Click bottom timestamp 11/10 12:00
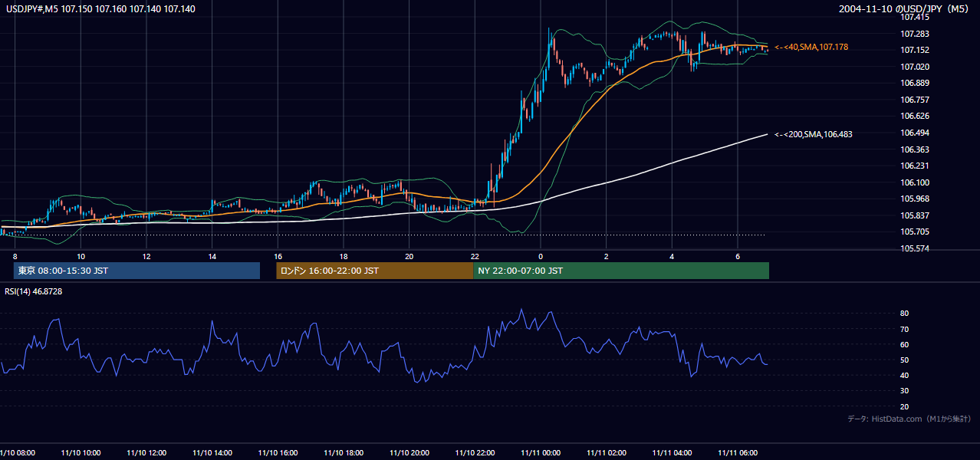The width and height of the screenshot is (980, 460). point(146,453)
